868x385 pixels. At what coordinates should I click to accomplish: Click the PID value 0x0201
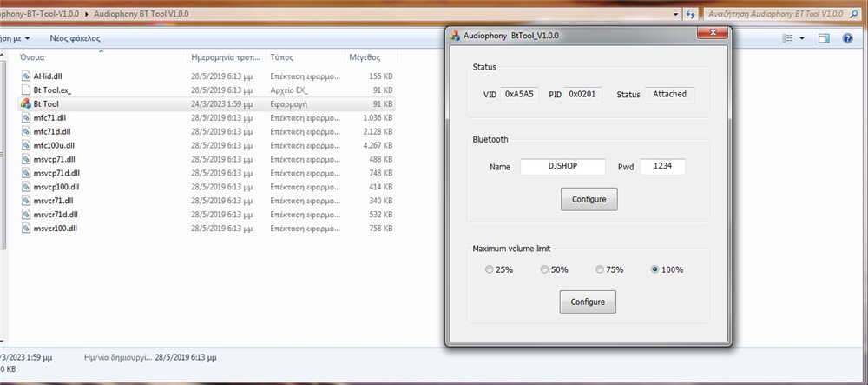click(x=582, y=95)
